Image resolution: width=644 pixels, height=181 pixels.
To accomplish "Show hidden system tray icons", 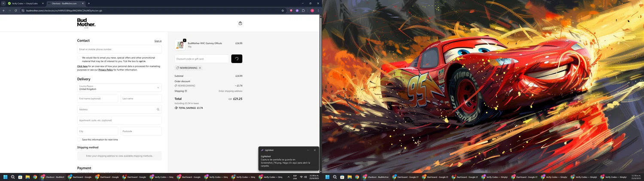I will pos(289,177).
